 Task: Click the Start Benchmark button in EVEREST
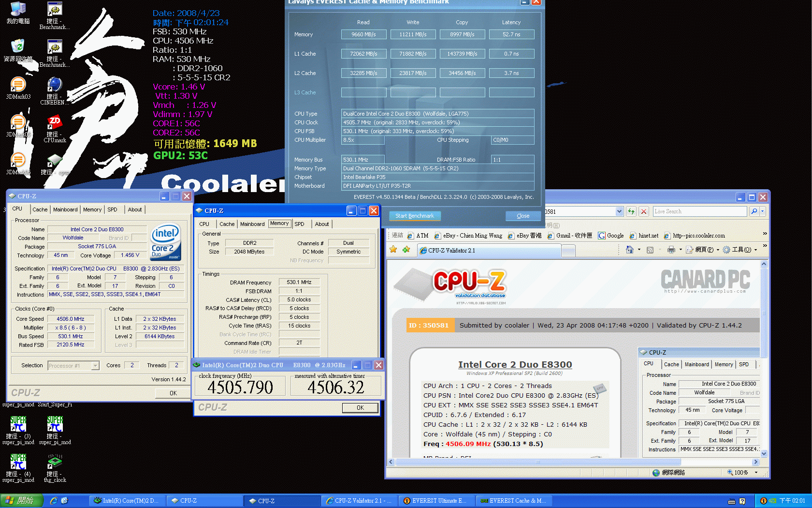coord(415,216)
